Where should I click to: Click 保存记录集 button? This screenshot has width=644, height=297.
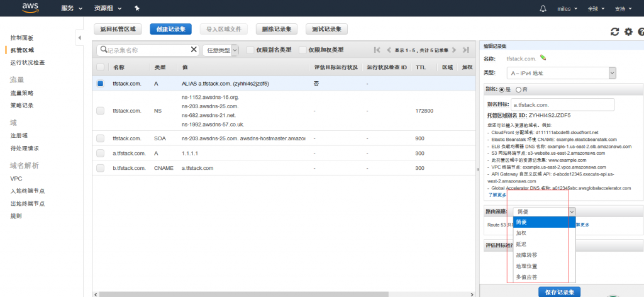559,293
